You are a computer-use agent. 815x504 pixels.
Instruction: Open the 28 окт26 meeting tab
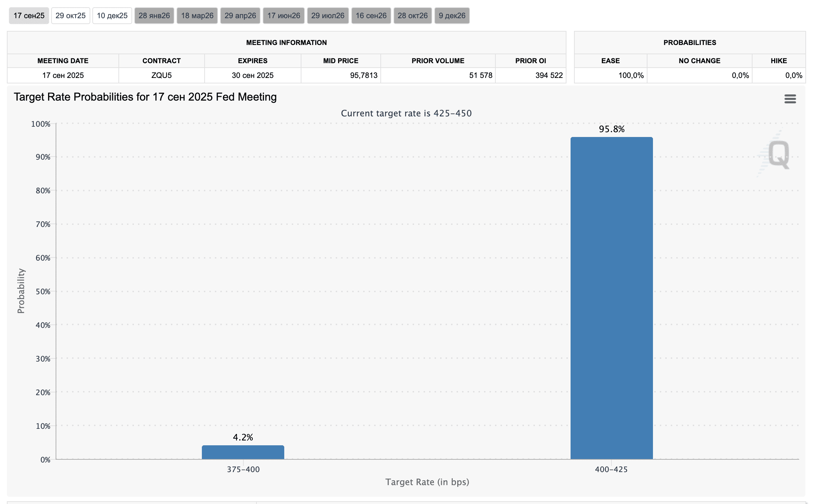[412, 16]
